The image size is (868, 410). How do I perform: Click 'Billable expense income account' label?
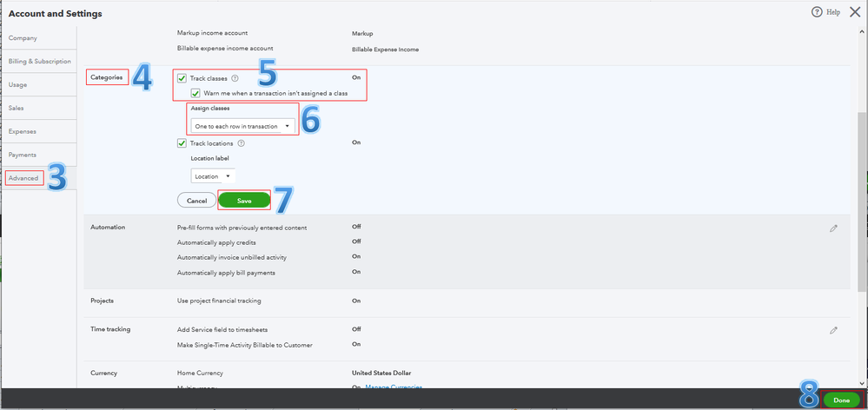[x=225, y=48]
